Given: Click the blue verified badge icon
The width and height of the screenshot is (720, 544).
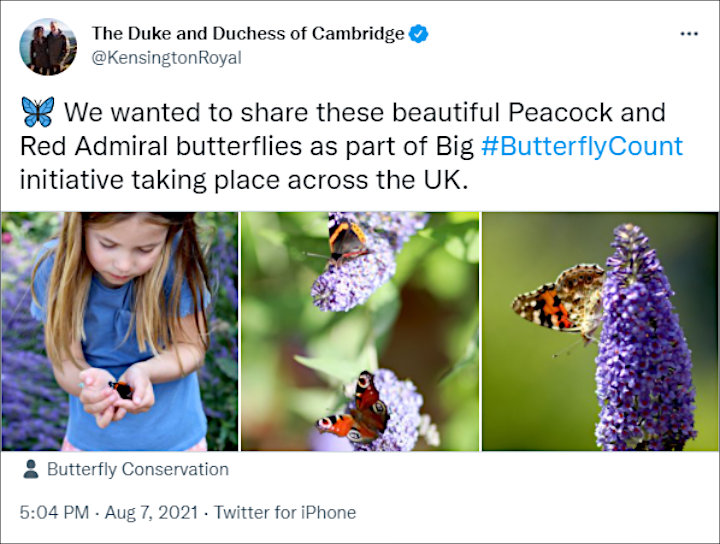Looking at the screenshot, I should (419, 34).
